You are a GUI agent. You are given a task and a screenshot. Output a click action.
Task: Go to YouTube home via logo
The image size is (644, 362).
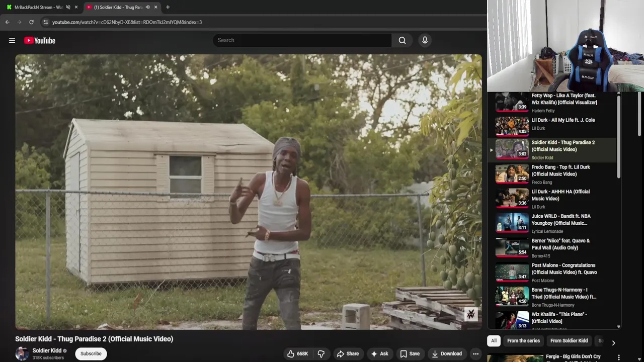(x=40, y=40)
